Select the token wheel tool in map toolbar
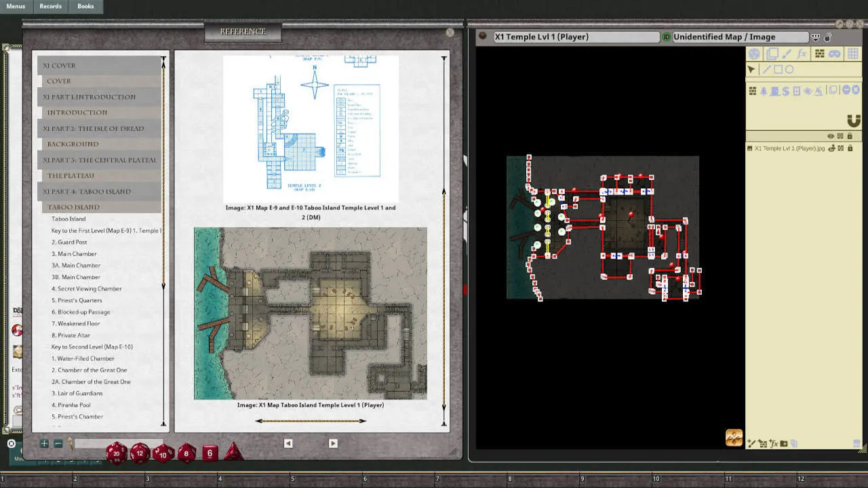Screen dimensions: 868x488 tap(754, 54)
